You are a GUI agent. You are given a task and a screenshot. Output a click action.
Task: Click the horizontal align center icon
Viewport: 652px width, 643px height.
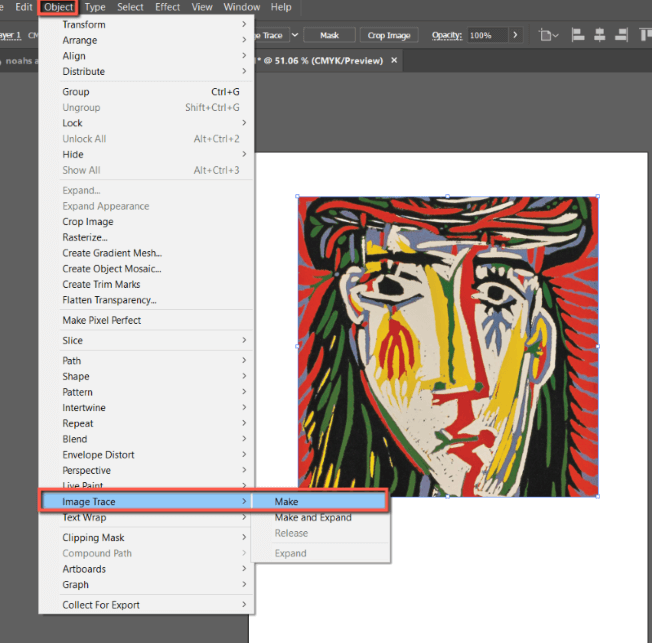pyautogui.click(x=600, y=35)
